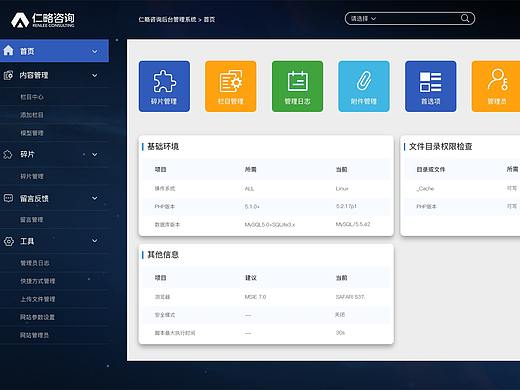Click the 首页 breadcrumb link

tap(209, 20)
